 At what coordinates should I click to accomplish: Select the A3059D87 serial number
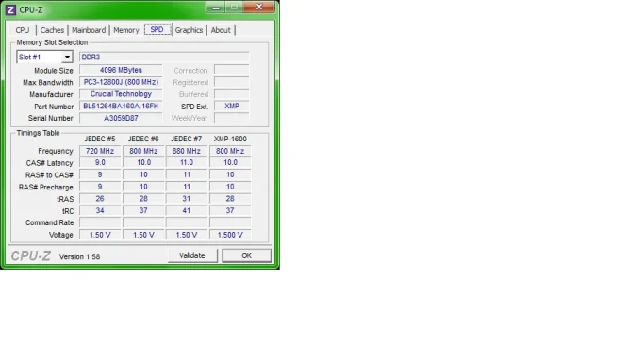pos(121,118)
